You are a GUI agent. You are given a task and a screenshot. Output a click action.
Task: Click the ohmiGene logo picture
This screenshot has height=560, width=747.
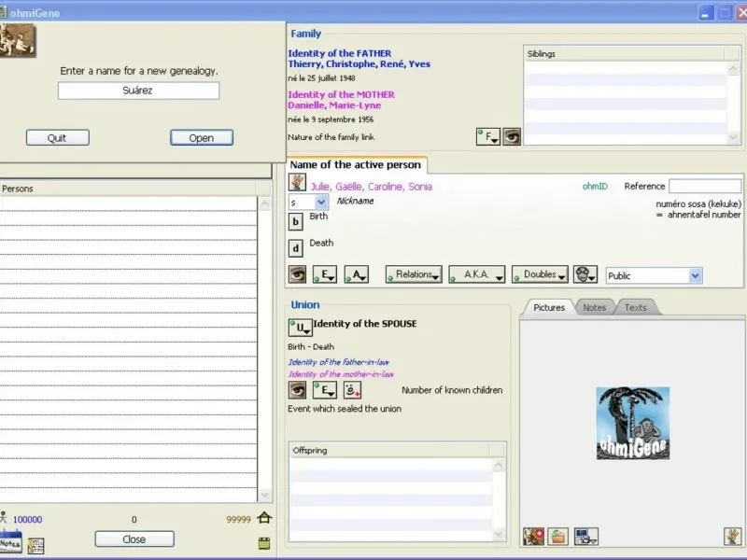(x=633, y=424)
